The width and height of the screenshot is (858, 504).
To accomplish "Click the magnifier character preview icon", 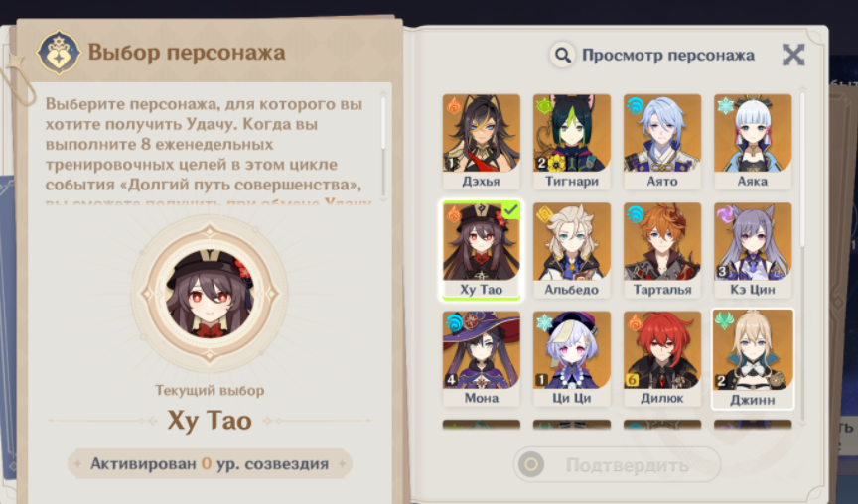I will (x=562, y=56).
